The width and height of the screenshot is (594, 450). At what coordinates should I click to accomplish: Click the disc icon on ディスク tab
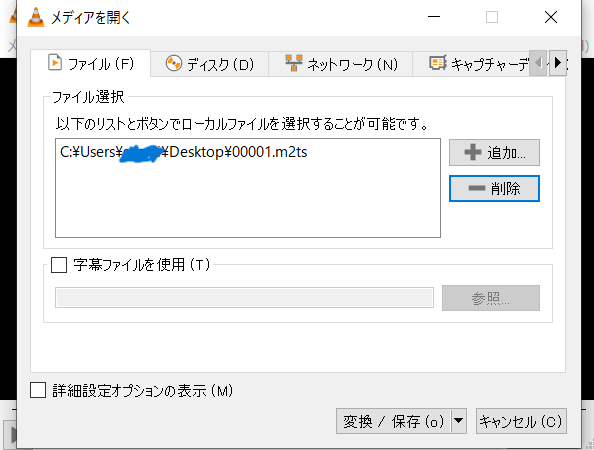[x=174, y=63]
